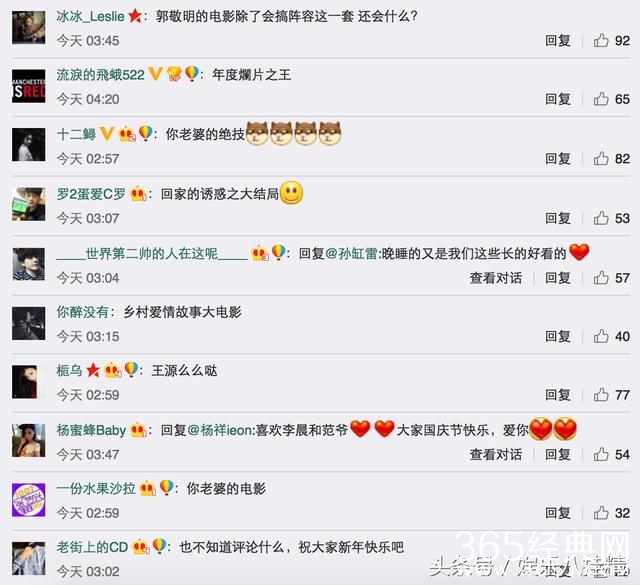Image resolution: width=640 pixels, height=585 pixels.
Task: Click the @杨祥ieon mention
Action: click(220, 430)
